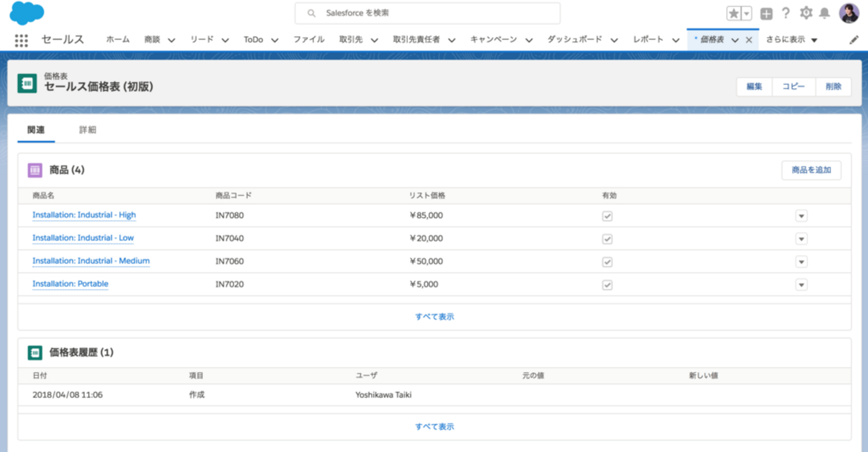This screenshot has width=868, height=452.
Task: Expand the ToDo tab chevron
Action: pos(274,40)
